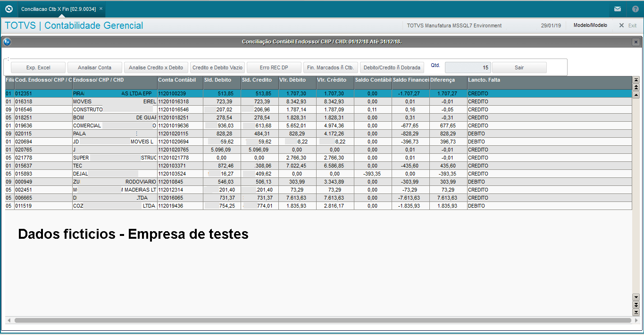Page down with the double down arrow

click(636, 305)
